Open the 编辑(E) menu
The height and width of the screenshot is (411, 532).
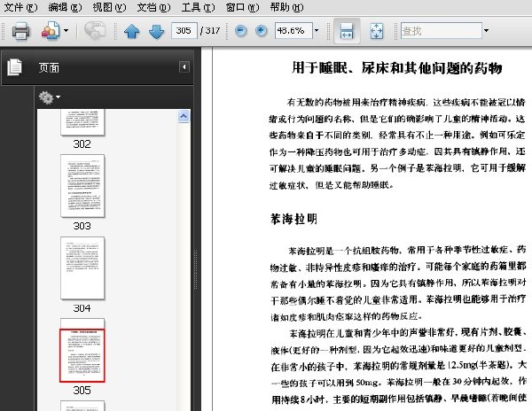click(65, 7)
